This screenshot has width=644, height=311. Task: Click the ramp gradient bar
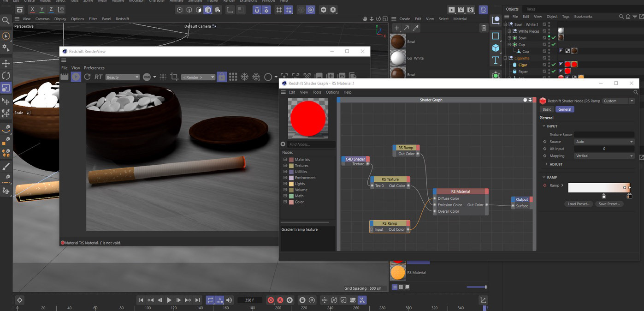[600, 187]
